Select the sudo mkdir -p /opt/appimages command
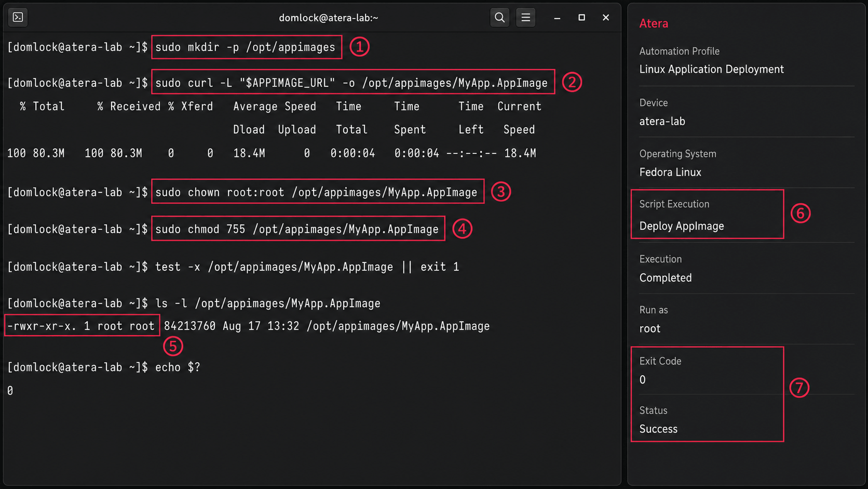This screenshot has width=868, height=489. (x=246, y=47)
